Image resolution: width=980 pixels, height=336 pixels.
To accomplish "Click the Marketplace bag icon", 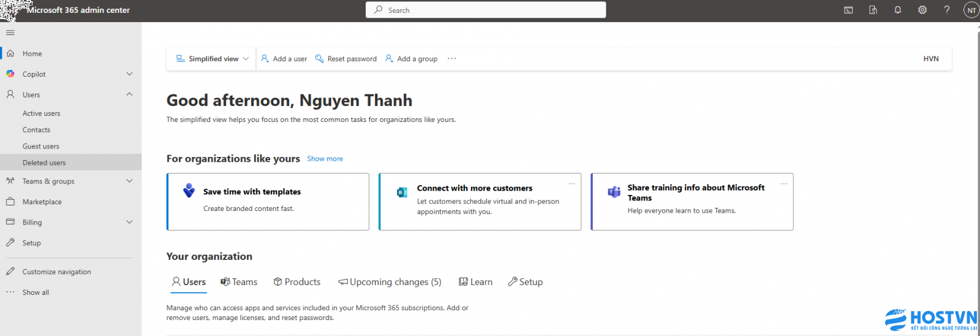I will pos(10,201).
